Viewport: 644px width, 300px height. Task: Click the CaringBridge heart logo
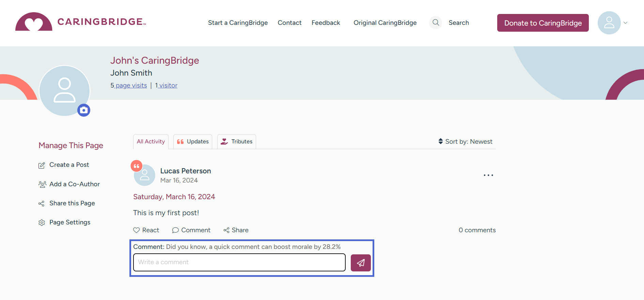coord(34,21)
